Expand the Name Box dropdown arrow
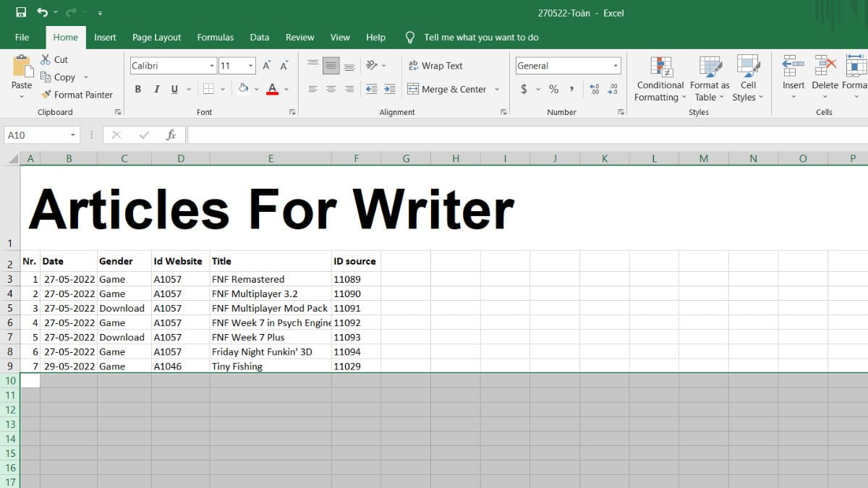The width and height of the screenshot is (868, 488). pyautogui.click(x=73, y=135)
